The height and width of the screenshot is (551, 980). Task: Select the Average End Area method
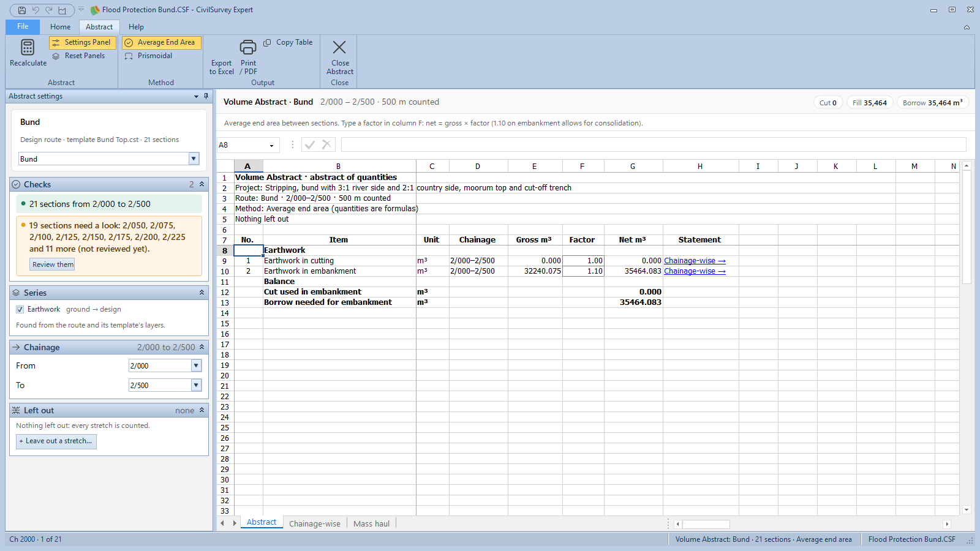coord(161,42)
